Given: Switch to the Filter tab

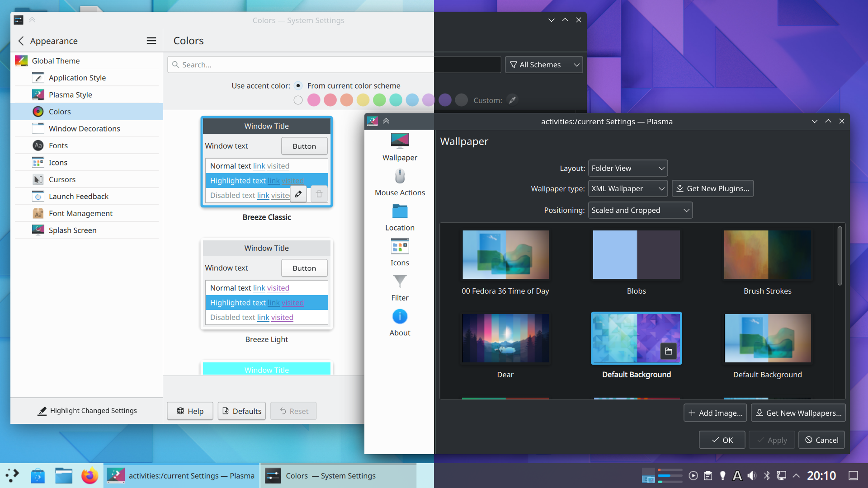Looking at the screenshot, I should point(400,287).
